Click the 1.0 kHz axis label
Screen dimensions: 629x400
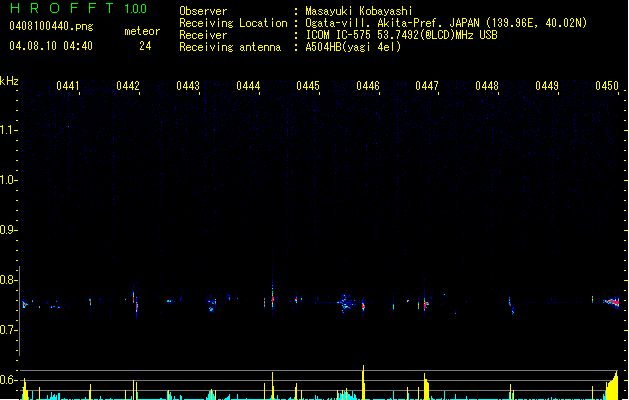[8, 180]
